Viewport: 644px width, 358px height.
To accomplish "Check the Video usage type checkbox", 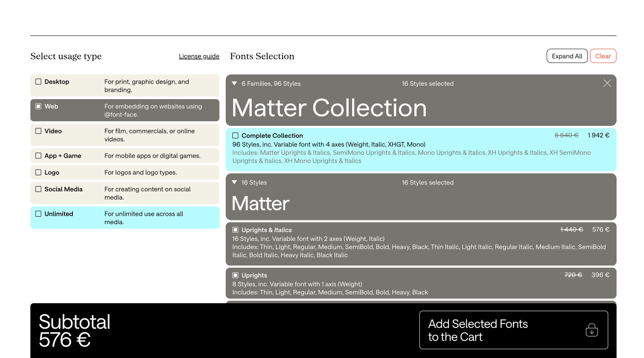I will pyautogui.click(x=39, y=131).
